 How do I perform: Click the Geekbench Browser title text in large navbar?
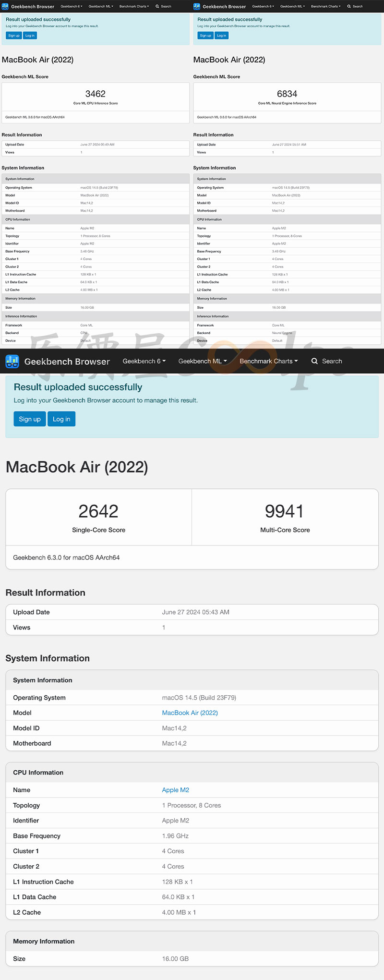coord(67,362)
